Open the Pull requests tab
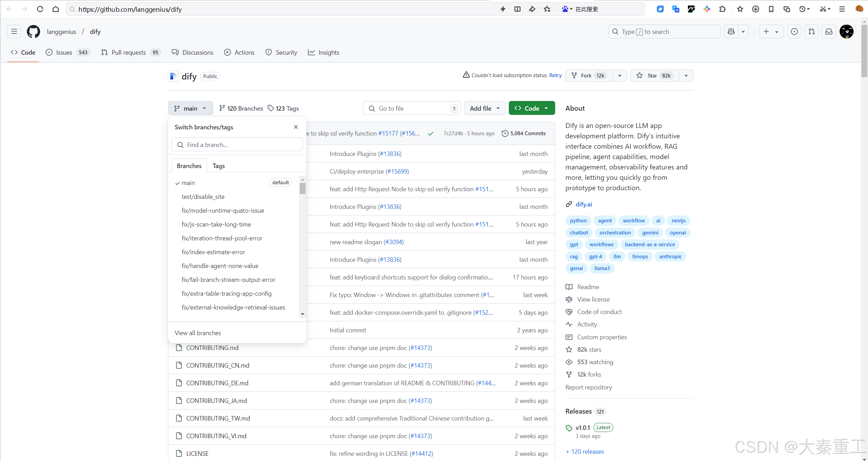This screenshot has height=461, width=868. click(128, 53)
